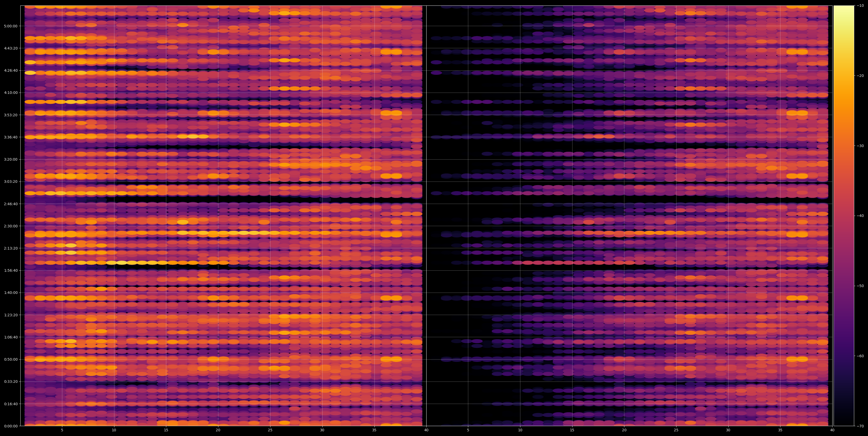The width and height of the screenshot is (868, 436).
Task: Click the 2:30:00 y-axis tick label
Action: (x=10, y=226)
